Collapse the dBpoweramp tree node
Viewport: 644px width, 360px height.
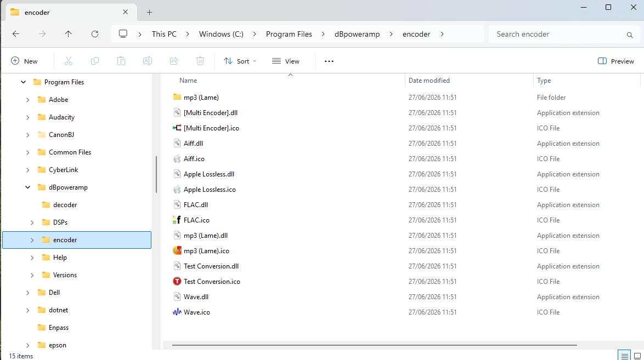[27, 187]
